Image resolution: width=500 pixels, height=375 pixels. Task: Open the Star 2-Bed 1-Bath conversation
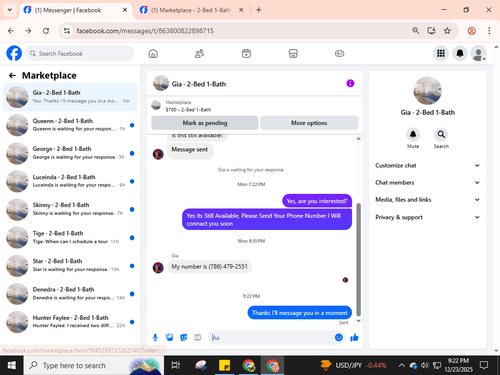(x=70, y=266)
